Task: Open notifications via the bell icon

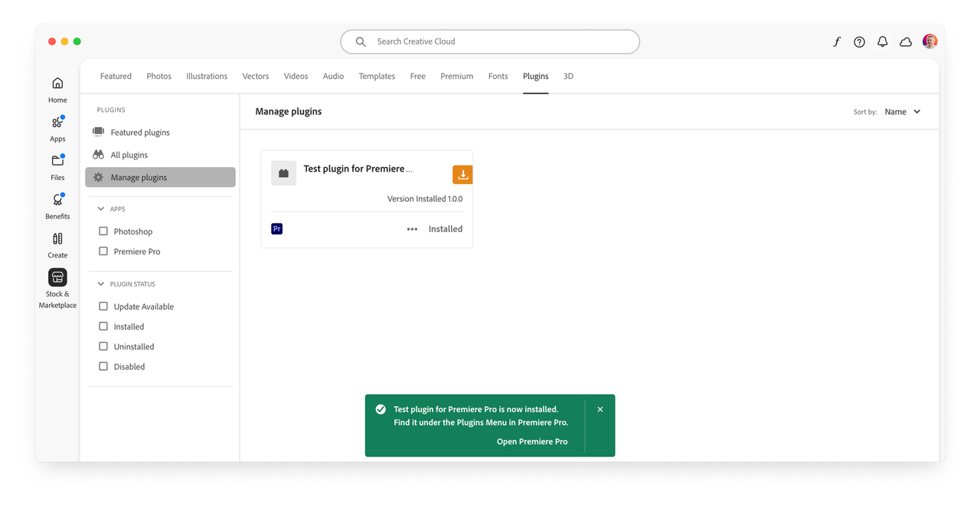Action: 882,41
